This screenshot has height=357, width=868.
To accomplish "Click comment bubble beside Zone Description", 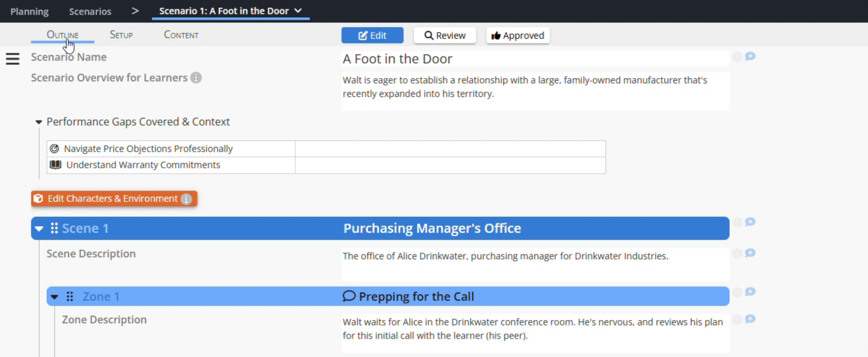I will [750, 319].
